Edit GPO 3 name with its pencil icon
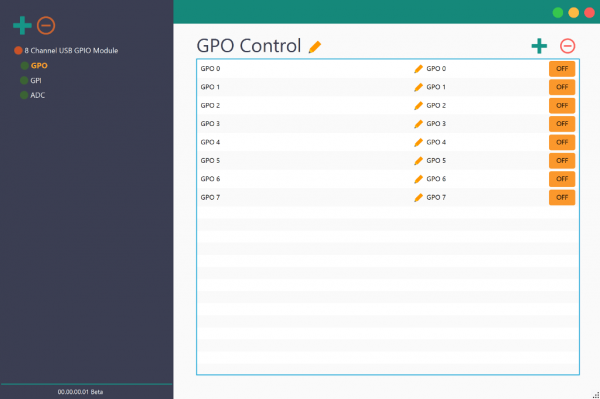Viewport: 600px width, 399px height. tap(418, 124)
